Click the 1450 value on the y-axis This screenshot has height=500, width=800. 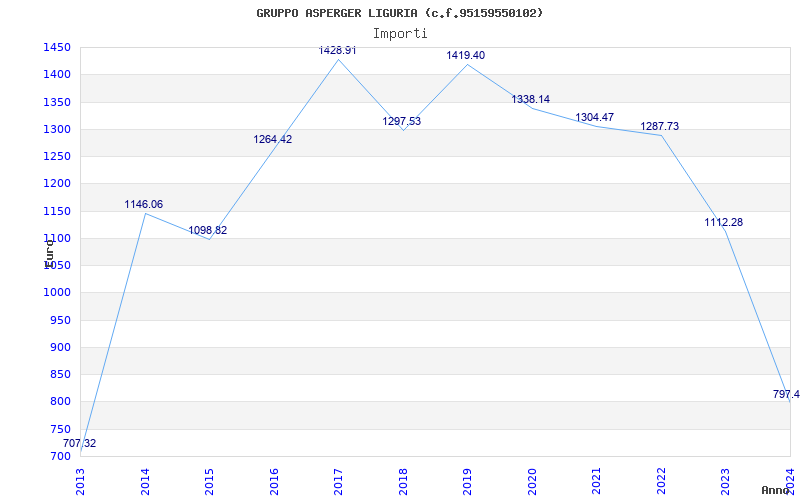[x=56, y=47]
